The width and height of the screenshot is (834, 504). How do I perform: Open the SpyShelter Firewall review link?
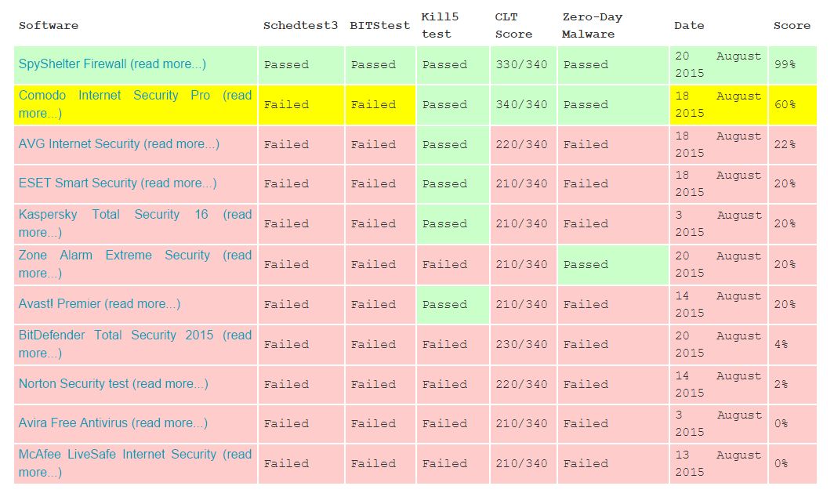112,64
